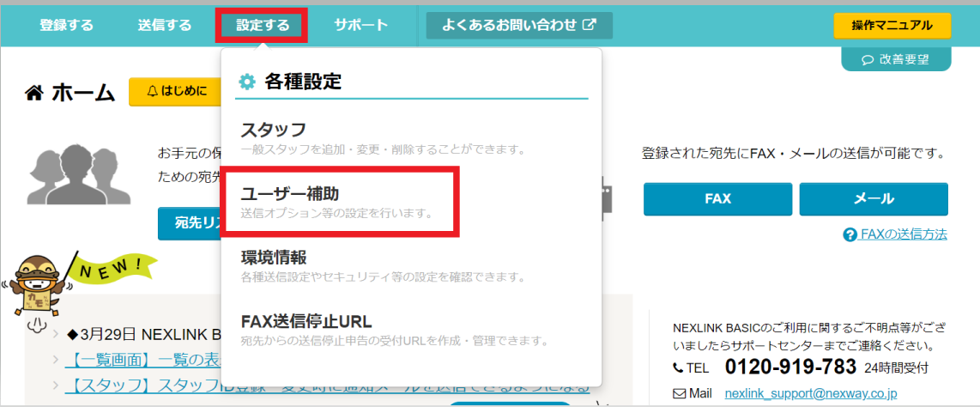Click the FAX send button
980x407 pixels.
[x=717, y=199]
